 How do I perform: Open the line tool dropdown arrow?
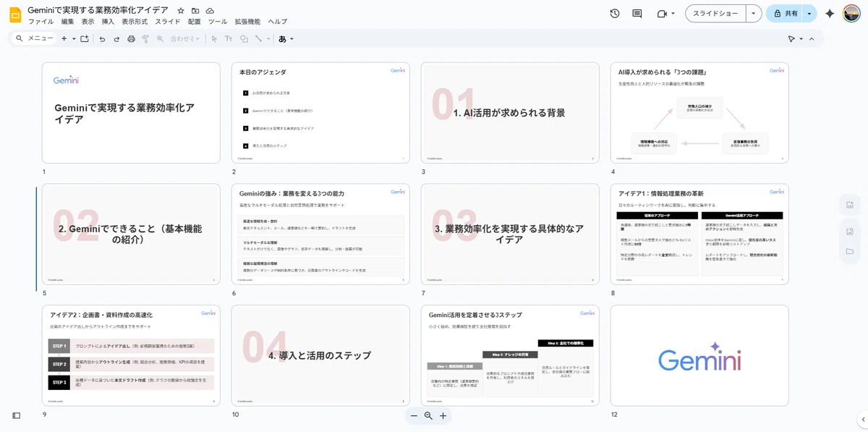[268, 38]
